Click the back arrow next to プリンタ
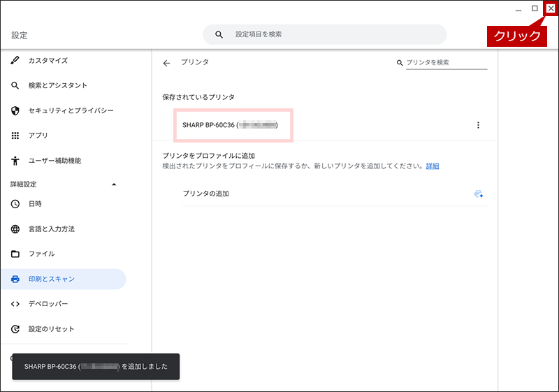 coord(166,63)
